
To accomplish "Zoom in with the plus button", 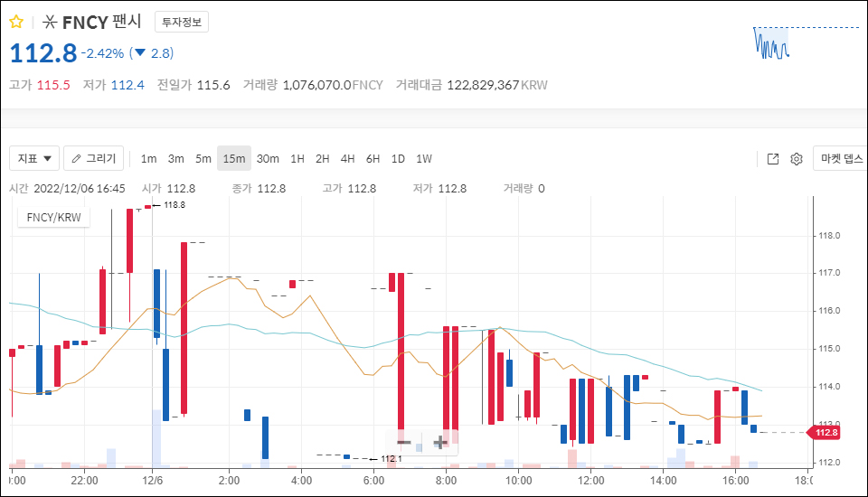I will 439,443.
